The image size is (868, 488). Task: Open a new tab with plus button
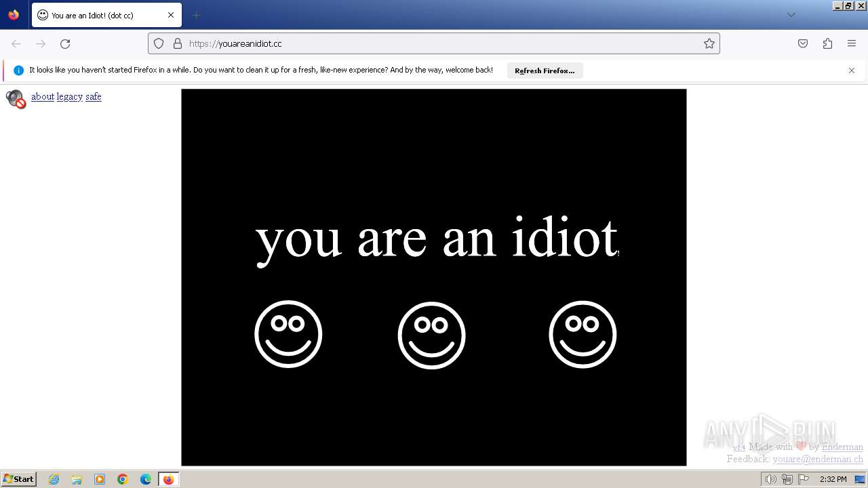click(x=197, y=15)
